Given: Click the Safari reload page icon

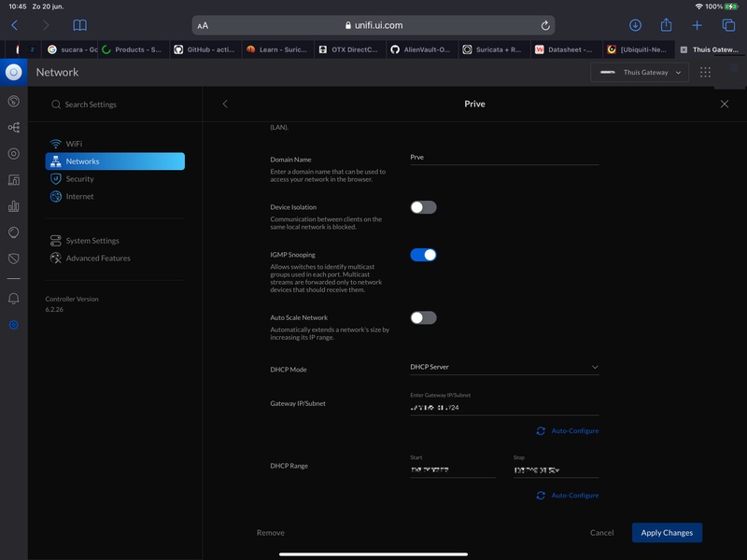Looking at the screenshot, I should tap(545, 25).
